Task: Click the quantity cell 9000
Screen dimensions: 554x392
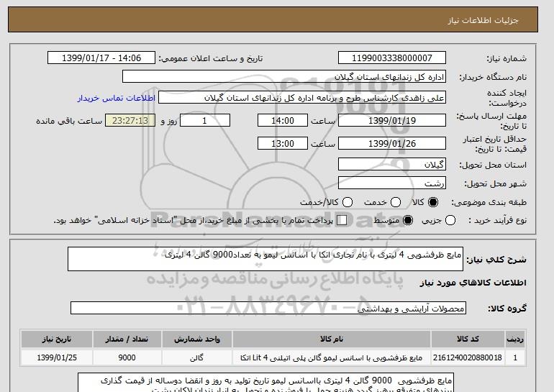Action: [127, 357]
